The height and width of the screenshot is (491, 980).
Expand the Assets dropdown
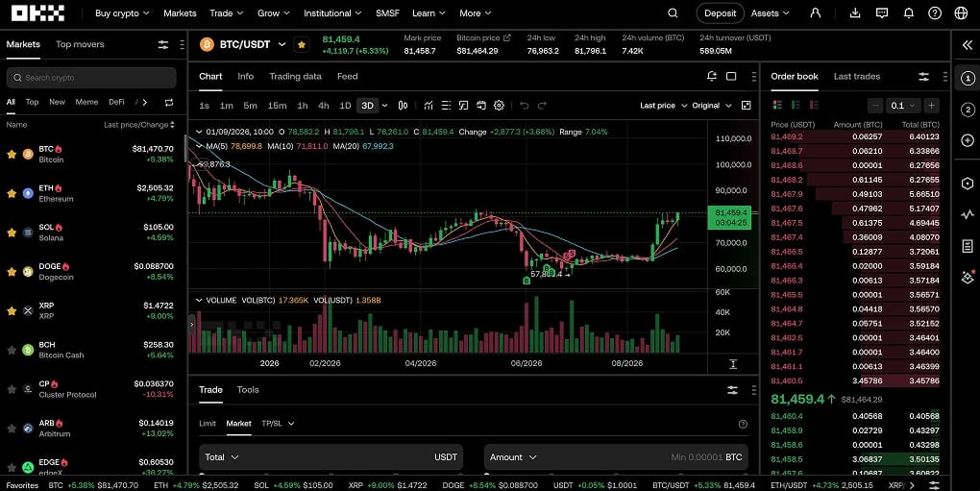(x=770, y=13)
